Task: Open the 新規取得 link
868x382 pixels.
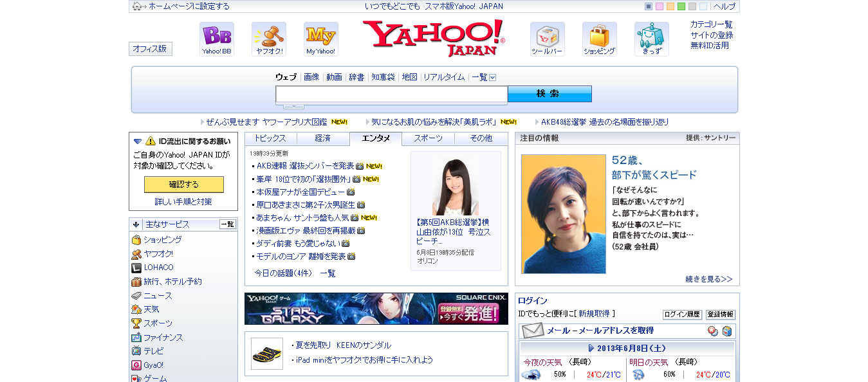Action: coord(594,314)
